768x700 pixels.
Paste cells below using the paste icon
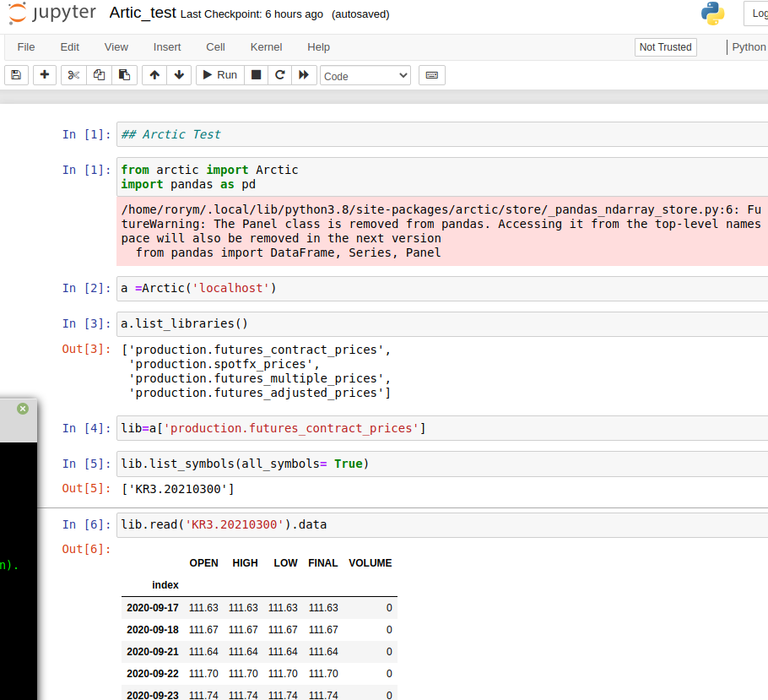(123, 75)
